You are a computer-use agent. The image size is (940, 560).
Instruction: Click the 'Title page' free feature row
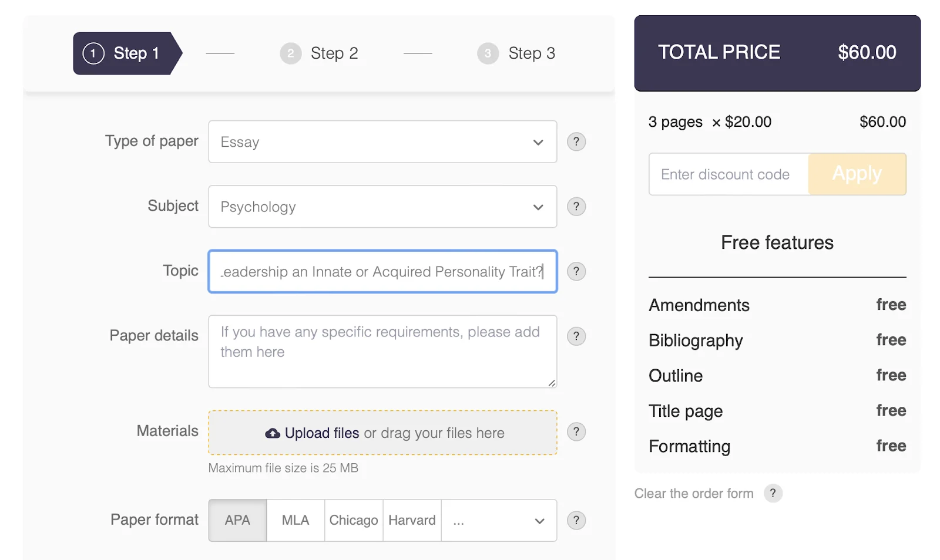click(x=777, y=411)
